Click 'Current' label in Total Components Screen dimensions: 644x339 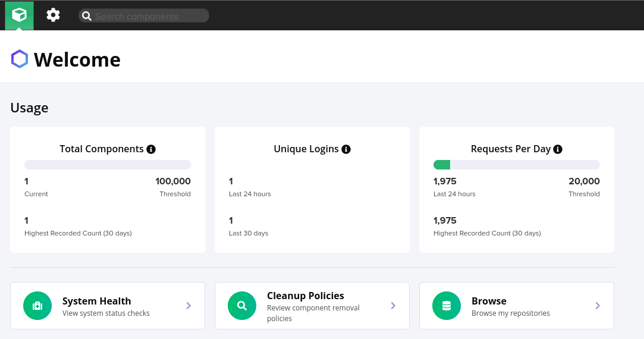point(36,194)
